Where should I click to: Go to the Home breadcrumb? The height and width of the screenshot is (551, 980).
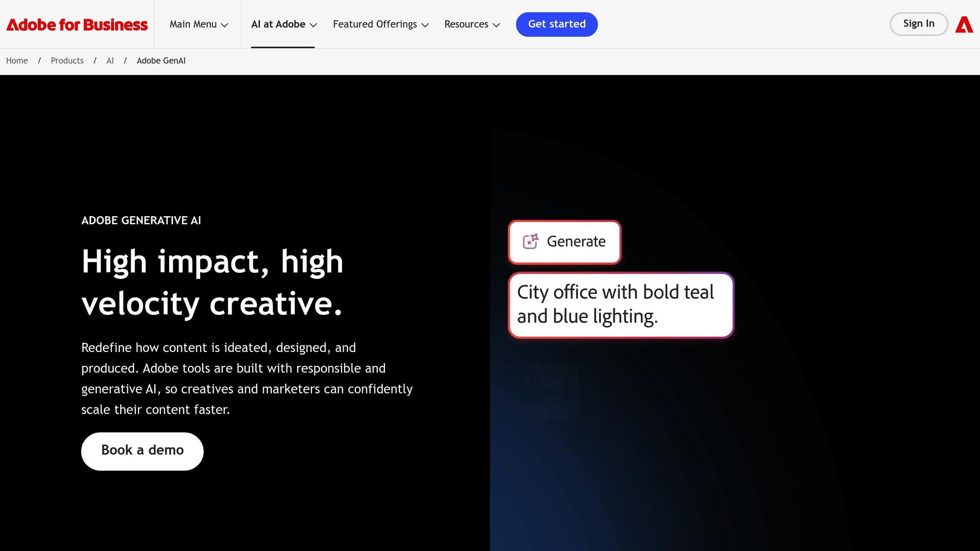point(17,61)
